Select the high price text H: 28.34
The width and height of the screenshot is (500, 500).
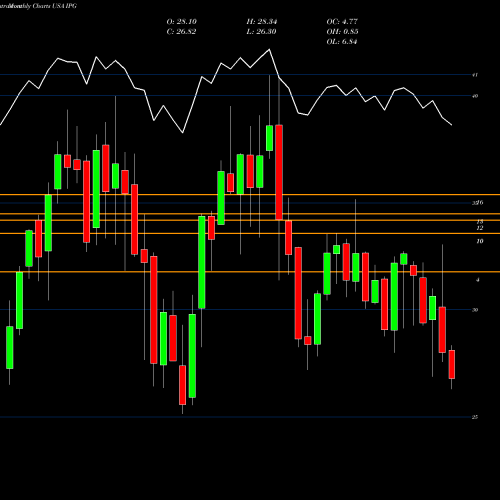pos(262,22)
